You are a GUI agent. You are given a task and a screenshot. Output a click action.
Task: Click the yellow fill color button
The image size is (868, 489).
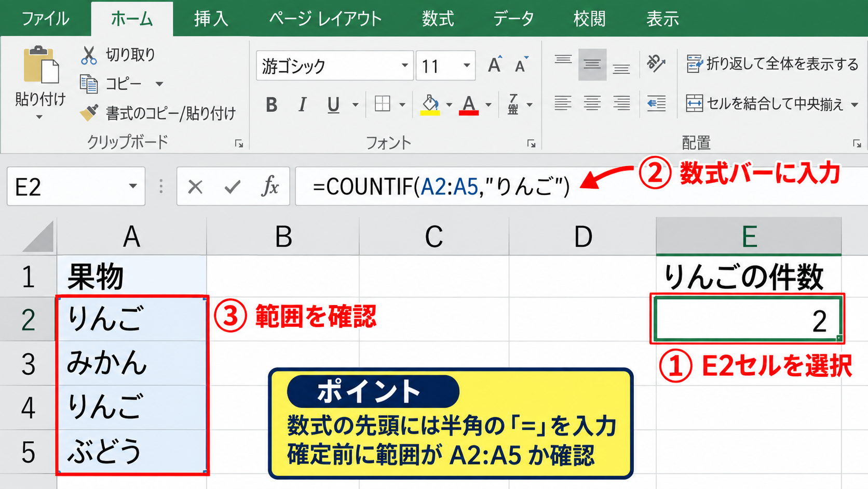coord(430,104)
